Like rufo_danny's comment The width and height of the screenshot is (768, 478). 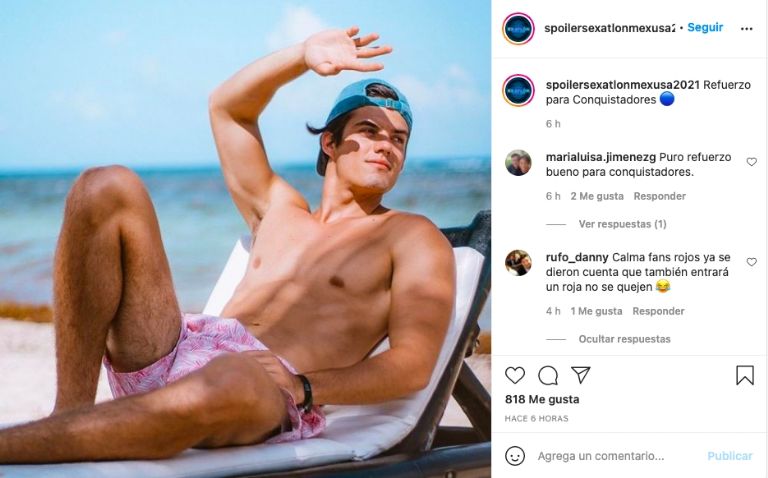coord(752,263)
